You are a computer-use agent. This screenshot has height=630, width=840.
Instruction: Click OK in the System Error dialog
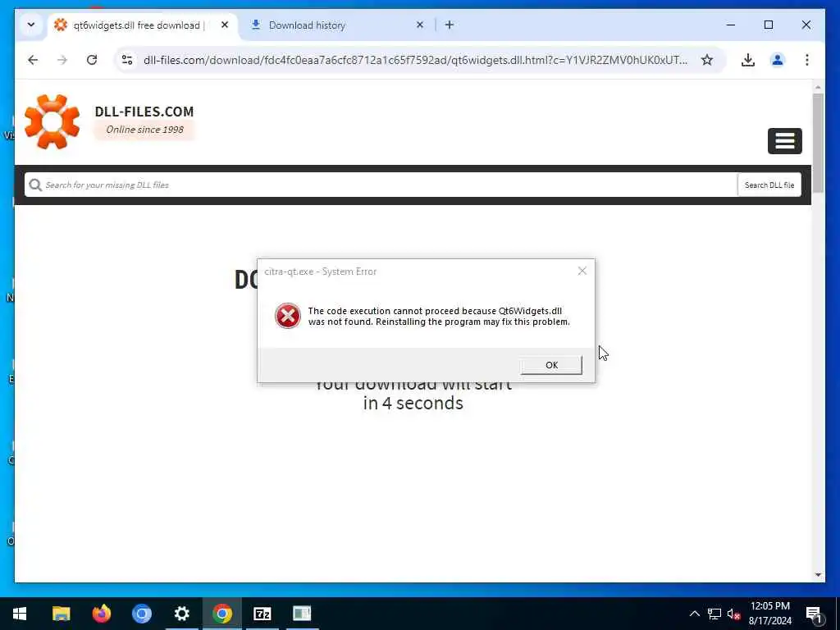point(551,365)
